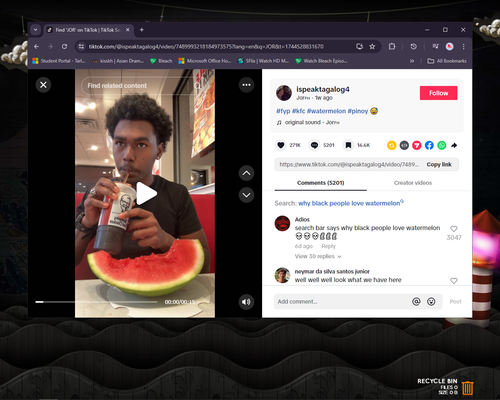This screenshot has height=400, width=500.
Task: Bookmark this page with star icon
Action: (x=372, y=47)
